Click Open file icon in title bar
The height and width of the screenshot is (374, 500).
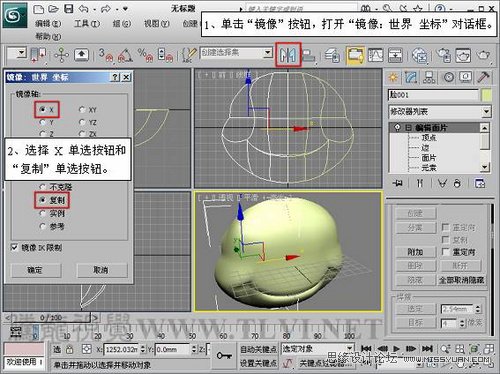click(x=54, y=9)
